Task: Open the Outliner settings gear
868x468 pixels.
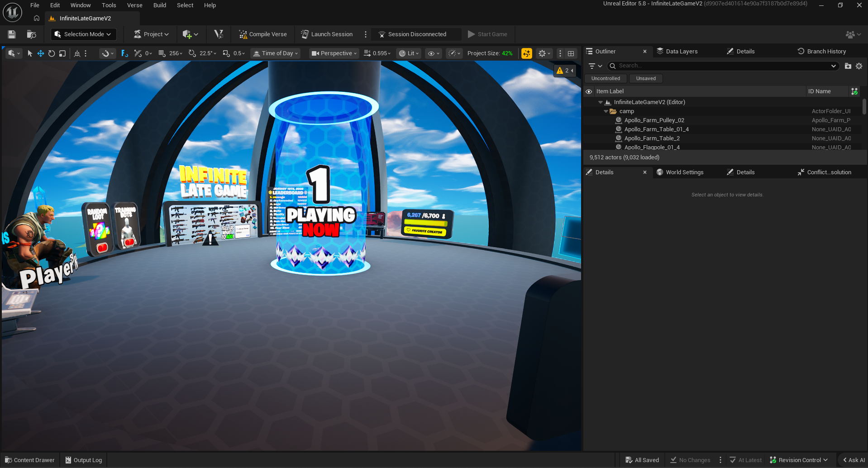Action: [x=859, y=66]
